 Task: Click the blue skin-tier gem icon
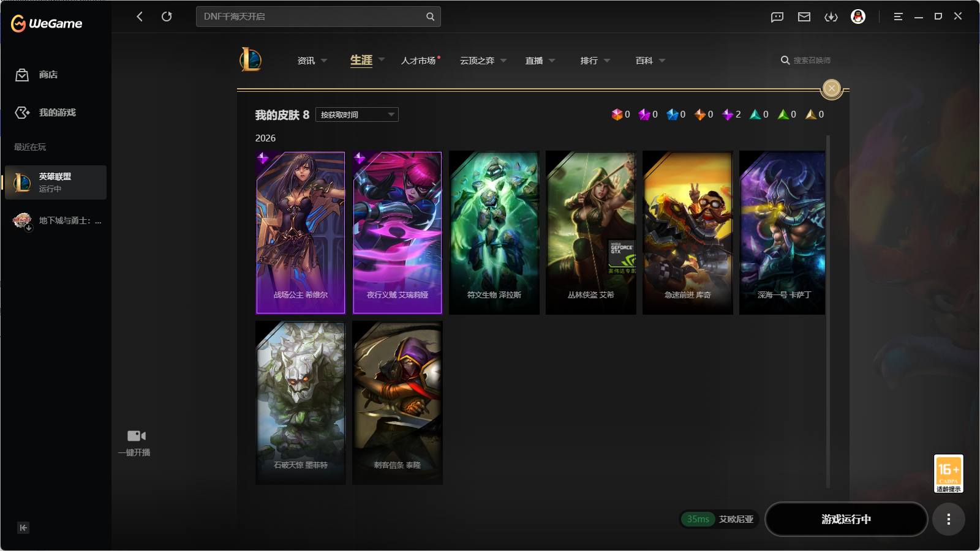tap(673, 114)
